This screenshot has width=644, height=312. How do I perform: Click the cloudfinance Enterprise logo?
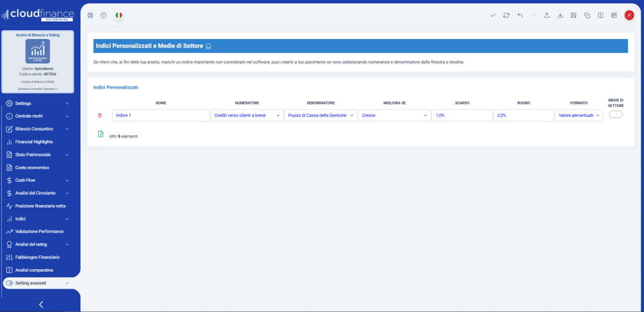(38, 14)
